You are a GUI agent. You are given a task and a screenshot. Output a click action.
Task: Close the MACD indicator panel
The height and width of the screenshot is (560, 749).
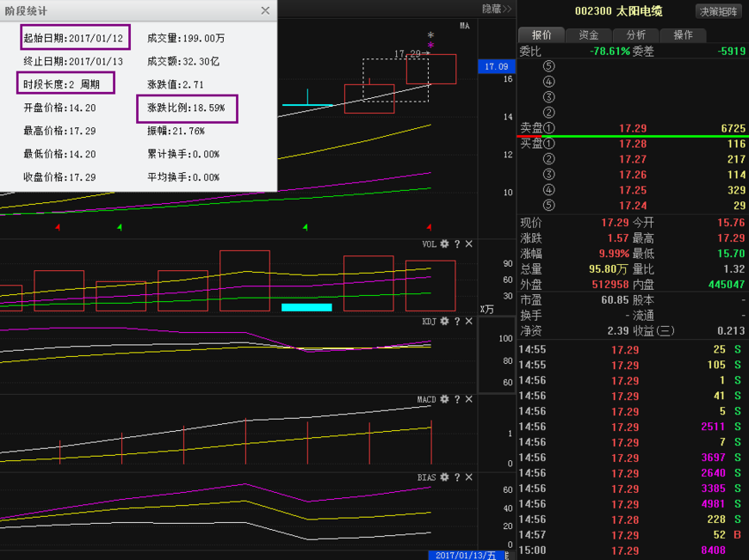click(x=469, y=399)
